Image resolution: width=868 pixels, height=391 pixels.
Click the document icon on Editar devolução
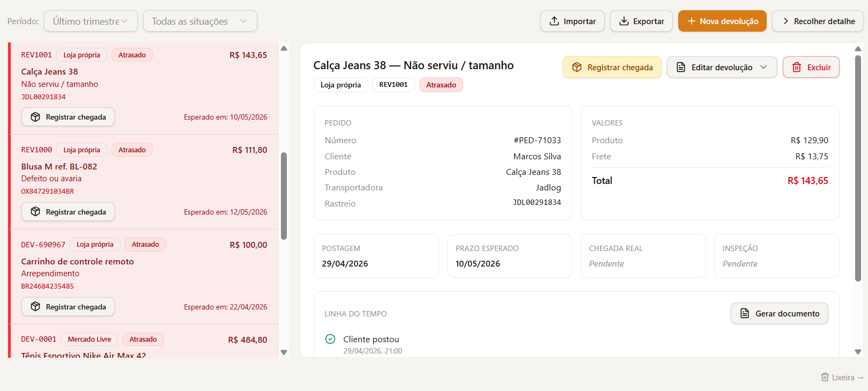pos(681,67)
